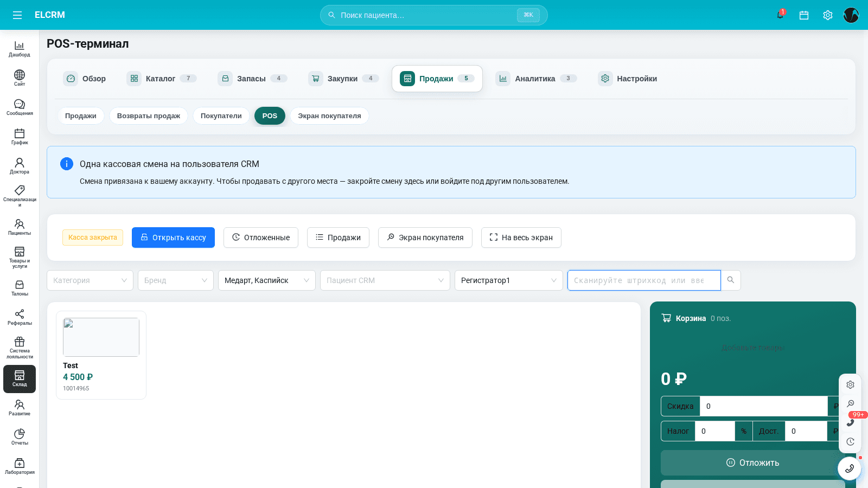Image resolution: width=868 pixels, height=488 pixels.
Task: Open Склад in sidebar
Action: coord(20,378)
